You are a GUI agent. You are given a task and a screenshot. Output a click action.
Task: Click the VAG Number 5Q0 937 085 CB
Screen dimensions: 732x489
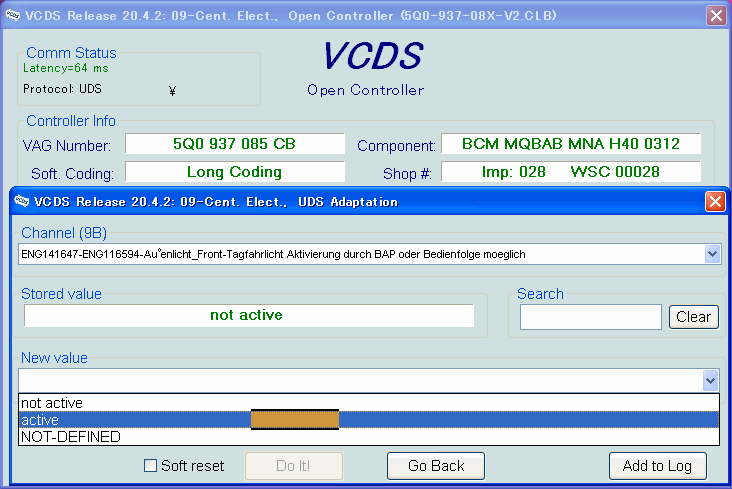(x=234, y=144)
